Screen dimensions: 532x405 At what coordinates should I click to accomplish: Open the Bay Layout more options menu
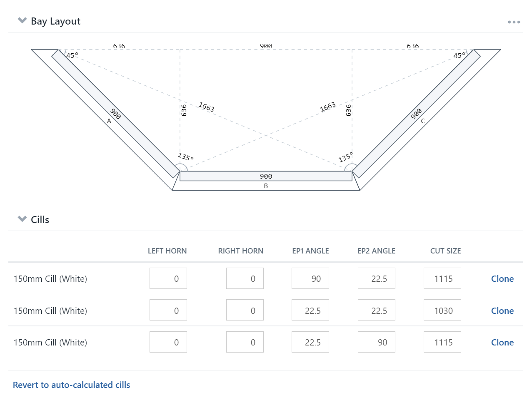pyautogui.click(x=514, y=22)
